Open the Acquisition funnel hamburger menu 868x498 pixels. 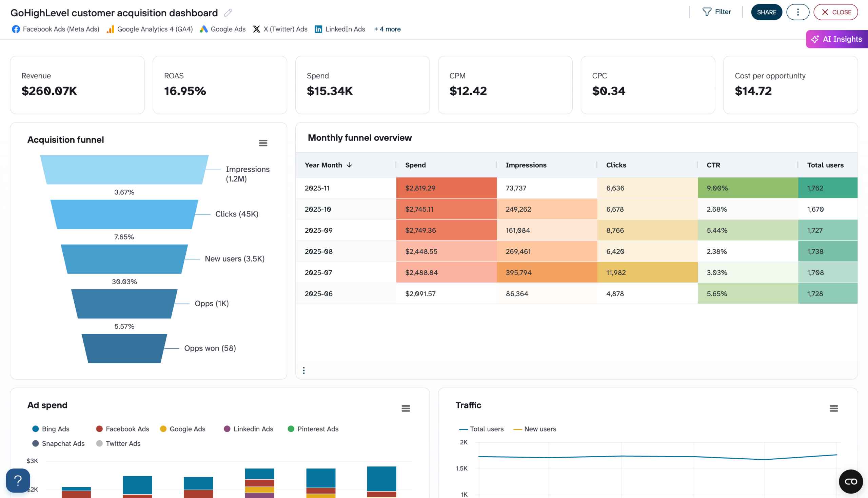(x=263, y=142)
